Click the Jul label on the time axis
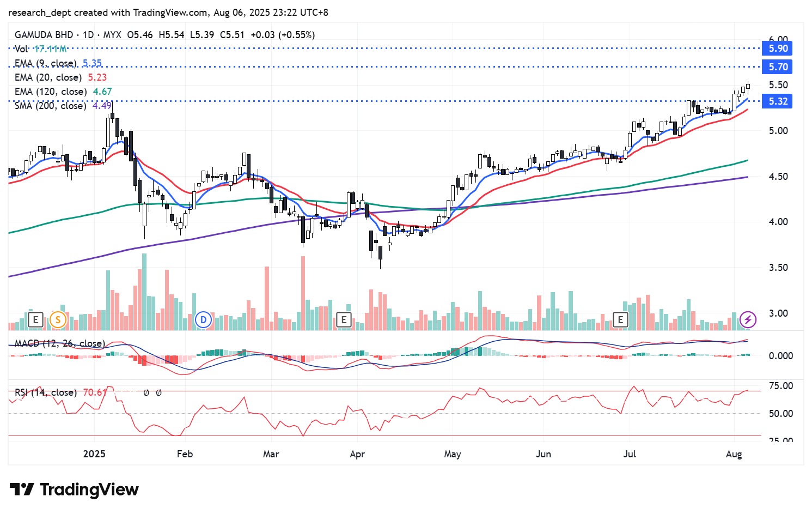 click(x=630, y=454)
